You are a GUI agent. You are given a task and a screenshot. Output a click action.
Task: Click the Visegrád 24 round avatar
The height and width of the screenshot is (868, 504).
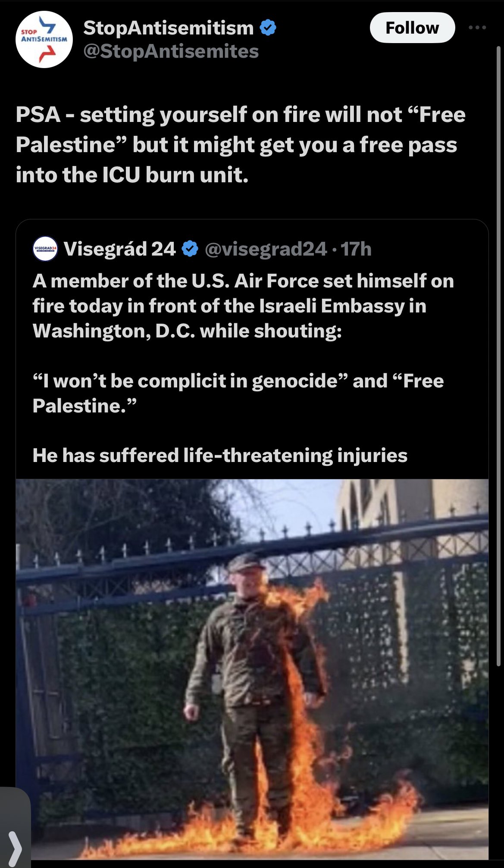click(x=45, y=249)
